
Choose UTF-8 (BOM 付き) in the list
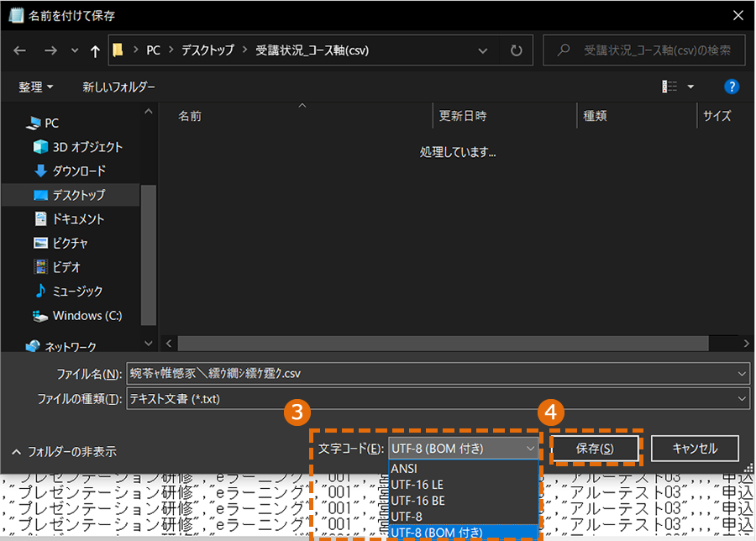[x=464, y=533]
